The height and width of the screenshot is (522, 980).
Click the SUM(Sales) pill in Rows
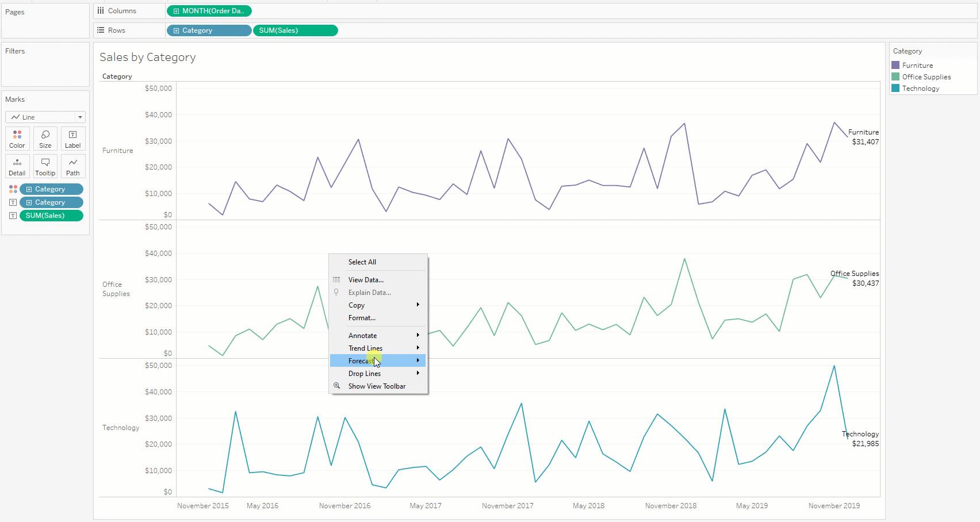pos(295,30)
